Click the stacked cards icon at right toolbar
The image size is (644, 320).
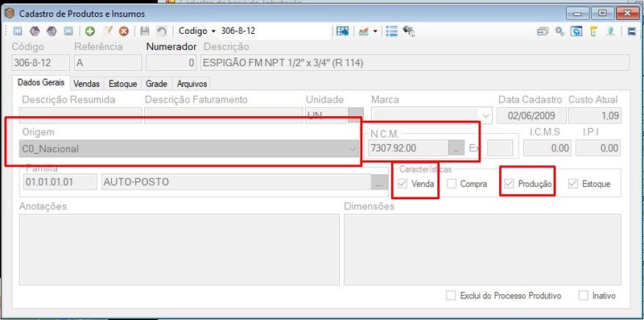[543, 31]
